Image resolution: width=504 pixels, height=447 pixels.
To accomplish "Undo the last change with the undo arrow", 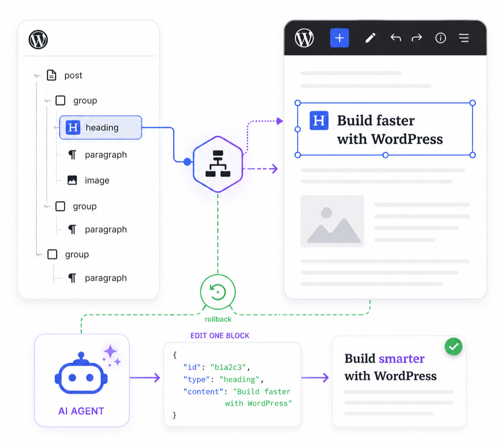I will pyautogui.click(x=395, y=38).
